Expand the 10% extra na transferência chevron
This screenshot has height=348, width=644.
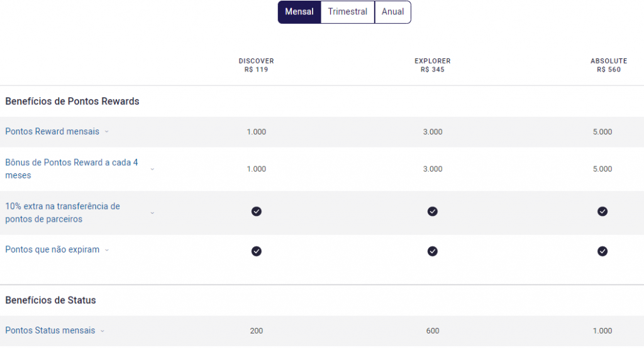[x=152, y=213]
